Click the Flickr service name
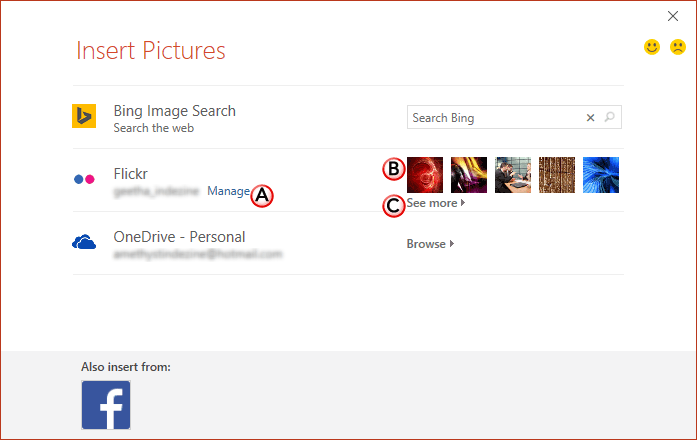697x440 pixels. pos(130,174)
